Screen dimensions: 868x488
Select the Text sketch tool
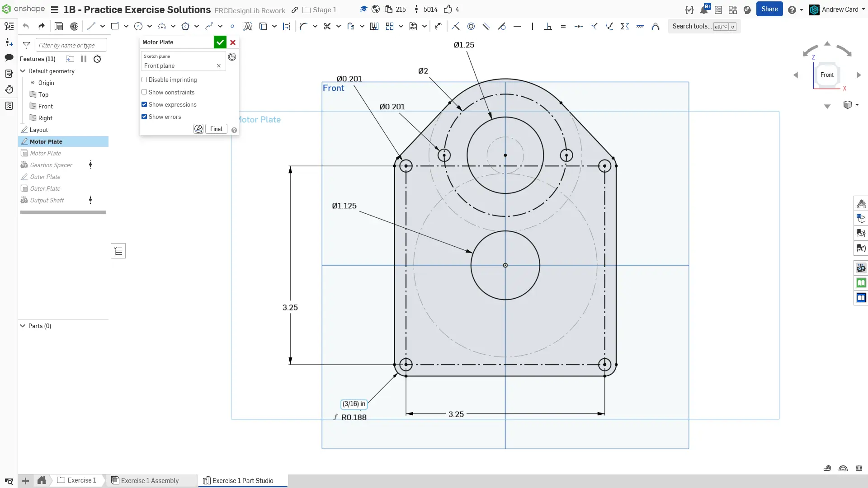[x=248, y=26]
